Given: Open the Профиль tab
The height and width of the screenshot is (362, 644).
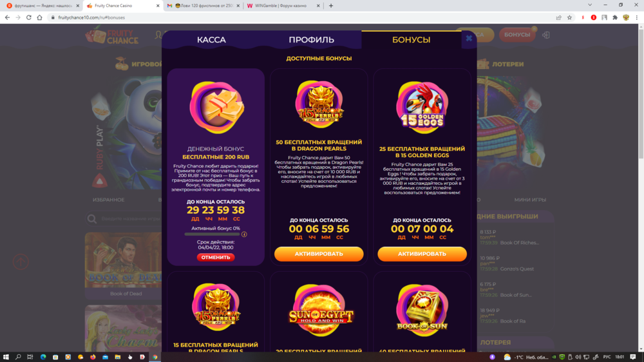Looking at the screenshot, I should [x=311, y=40].
